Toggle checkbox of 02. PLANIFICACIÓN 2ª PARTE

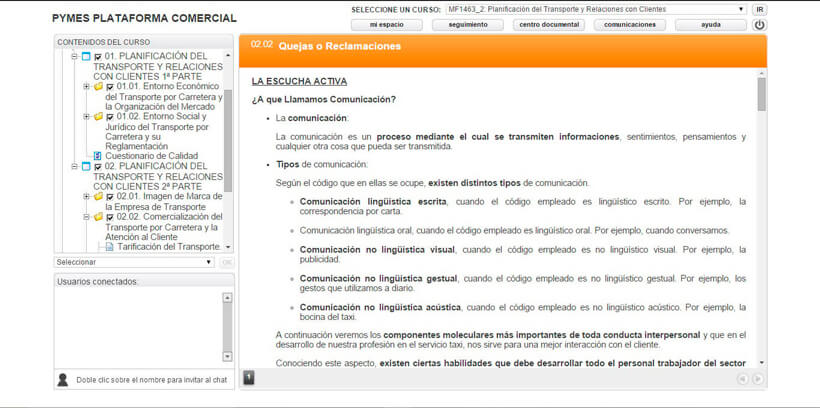pos(98,167)
